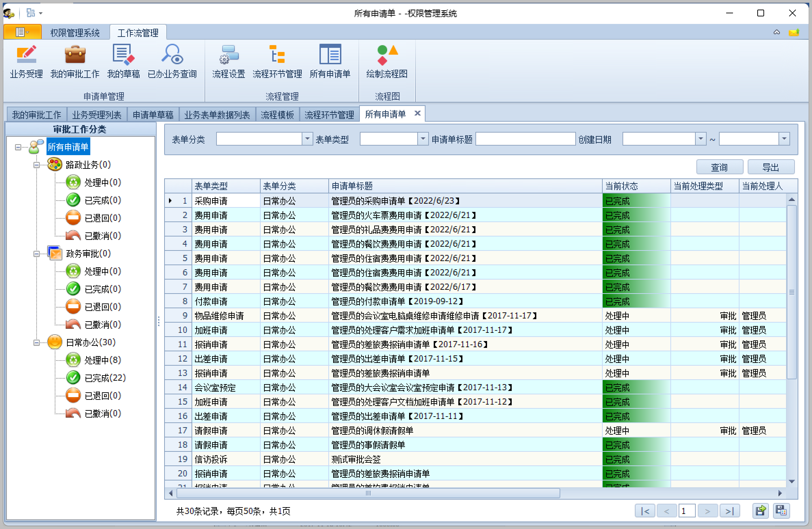Click the 查询 button
This screenshot has width=812, height=529.
[x=719, y=167]
